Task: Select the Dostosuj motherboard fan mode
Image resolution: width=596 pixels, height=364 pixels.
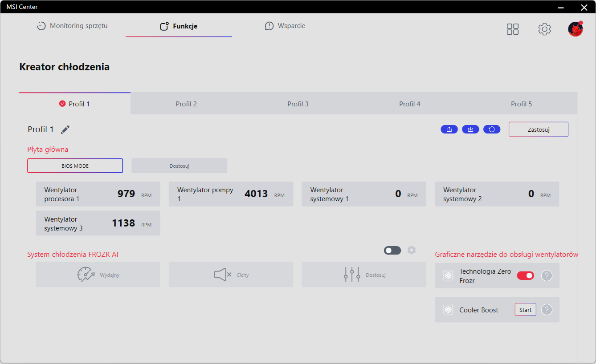Action: 179,166
